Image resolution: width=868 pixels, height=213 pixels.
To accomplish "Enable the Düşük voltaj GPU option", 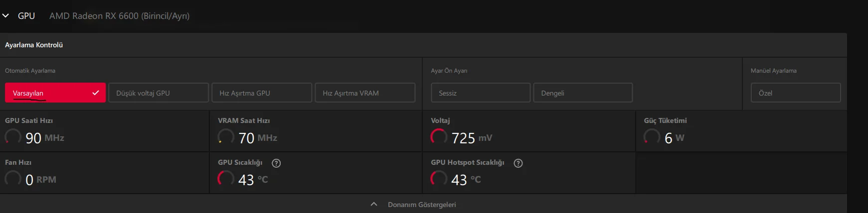I will coord(159,93).
